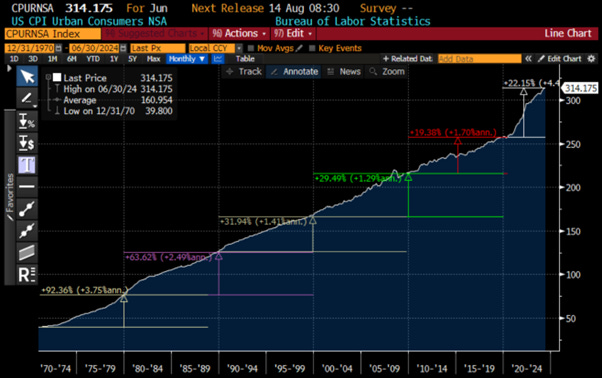Click the Edit Chart button

click(560, 59)
